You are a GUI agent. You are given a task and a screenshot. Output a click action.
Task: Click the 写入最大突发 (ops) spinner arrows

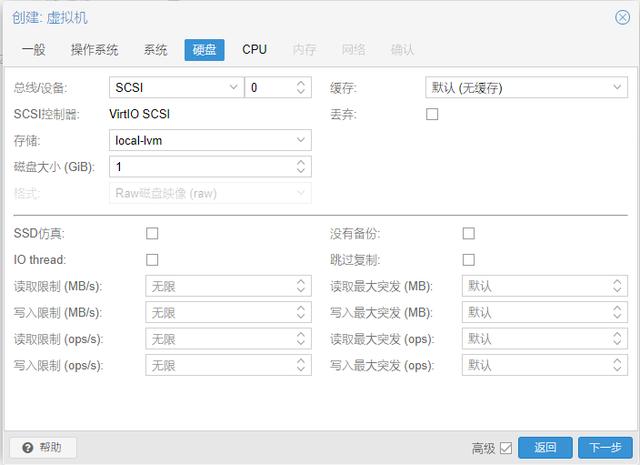pyautogui.click(x=617, y=365)
